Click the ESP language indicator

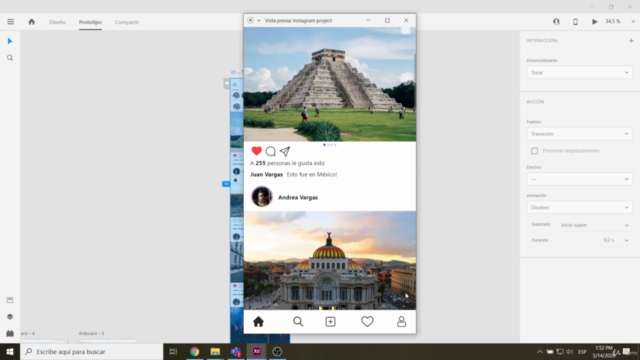pos(582,351)
